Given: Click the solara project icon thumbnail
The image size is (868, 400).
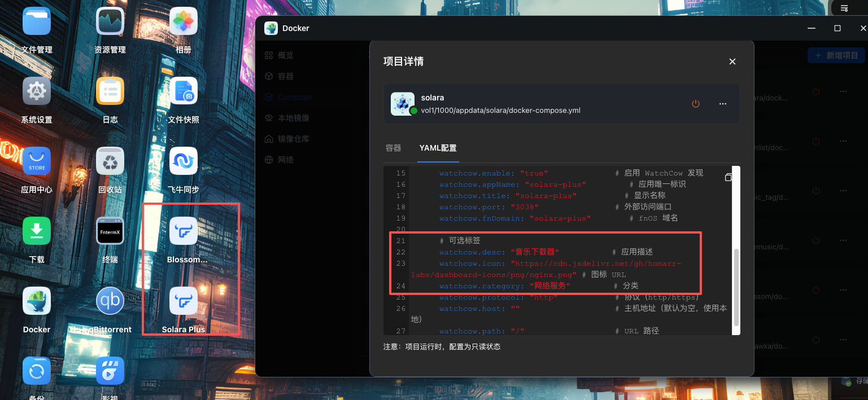Looking at the screenshot, I should 403,104.
